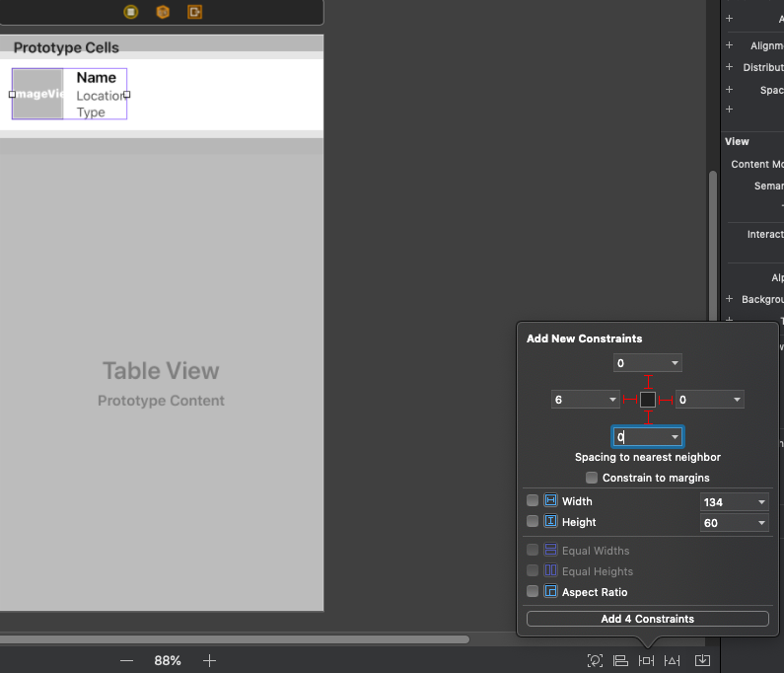Viewport: 784px width, 673px height.
Task: Expand the Width value dropdown showing 134
Action: (761, 502)
